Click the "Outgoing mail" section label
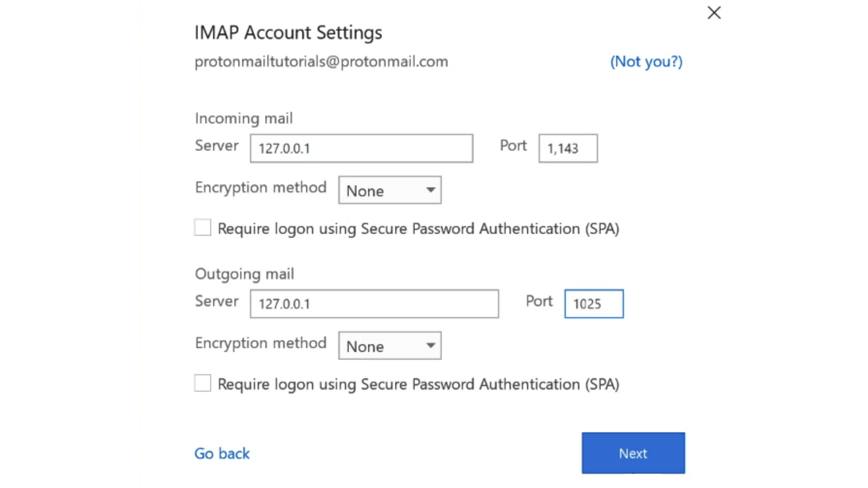The height and width of the screenshot is (488, 868). 244,274
